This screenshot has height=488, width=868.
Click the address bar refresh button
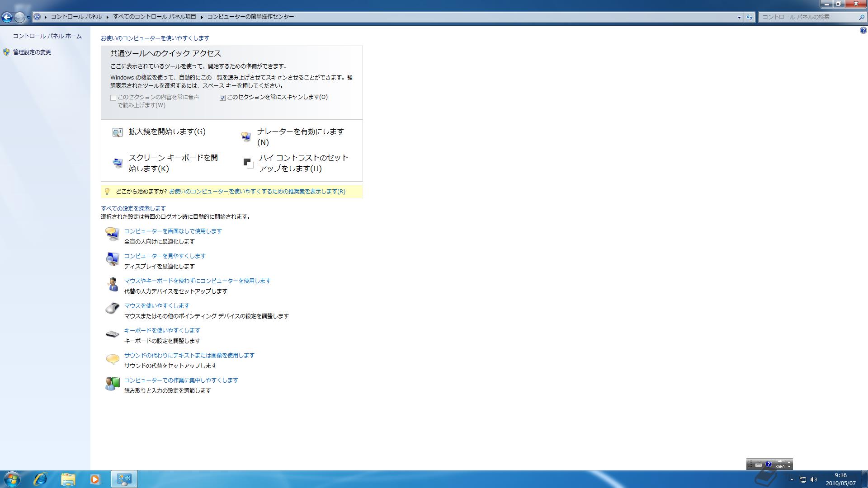pyautogui.click(x=750, y=17)
